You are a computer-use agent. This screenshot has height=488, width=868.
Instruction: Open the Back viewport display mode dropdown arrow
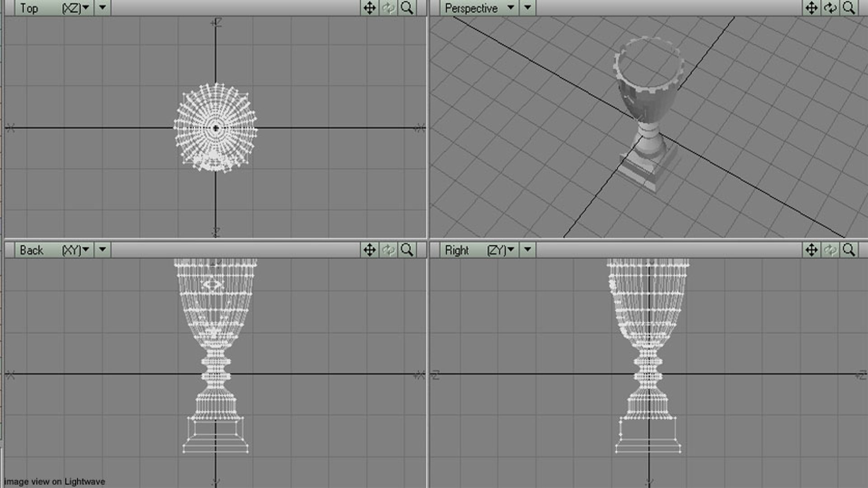point(103,250)
